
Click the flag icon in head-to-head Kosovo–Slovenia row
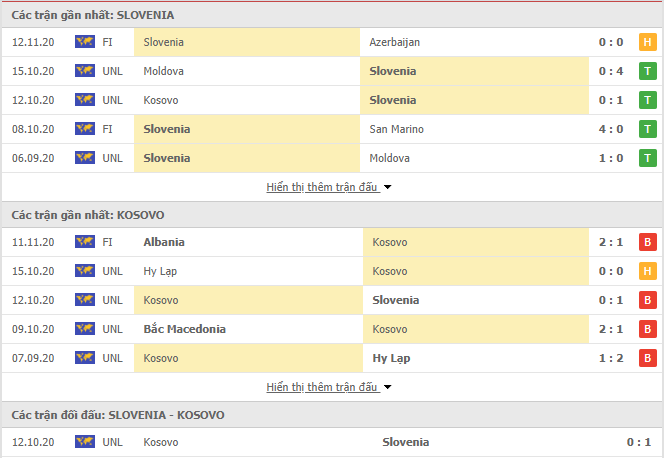[85, 441]
